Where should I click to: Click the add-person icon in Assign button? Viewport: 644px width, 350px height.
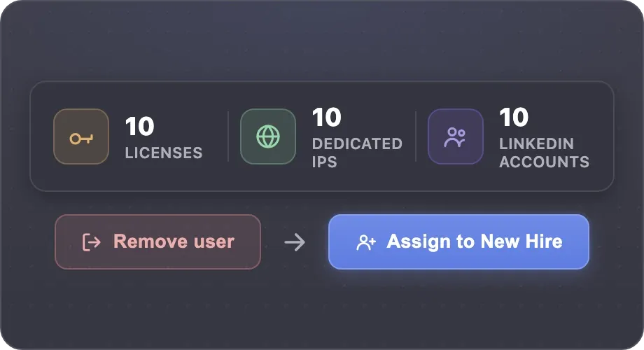[365, 242]
